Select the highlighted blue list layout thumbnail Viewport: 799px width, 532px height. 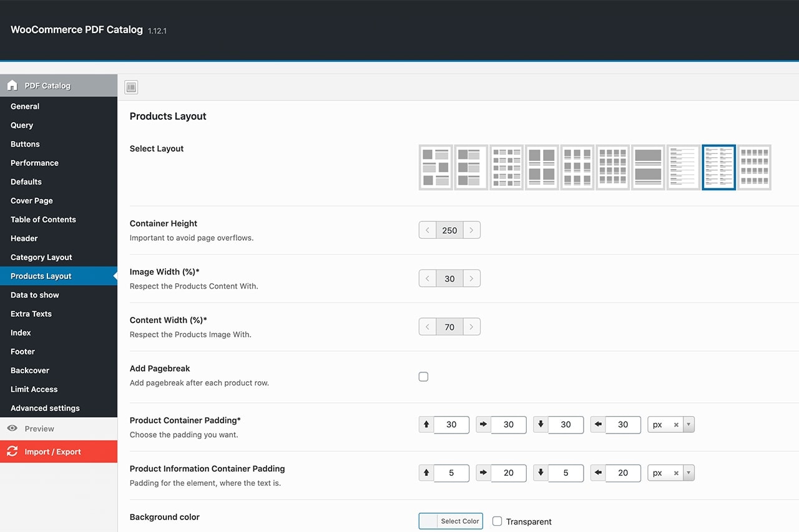(x=719, y=167)
